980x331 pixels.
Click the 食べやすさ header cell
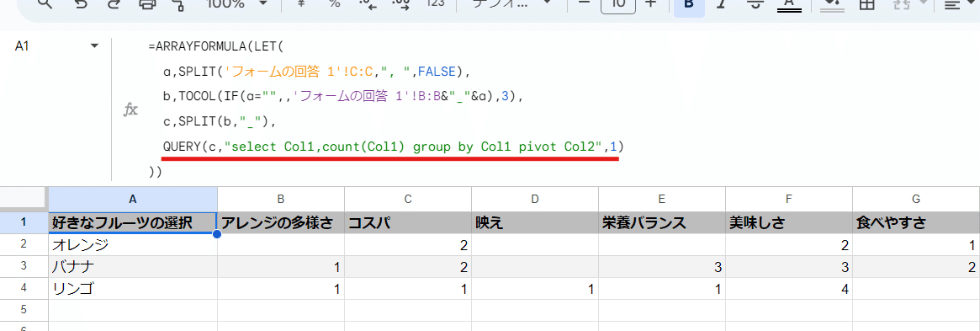coord(915,222)
